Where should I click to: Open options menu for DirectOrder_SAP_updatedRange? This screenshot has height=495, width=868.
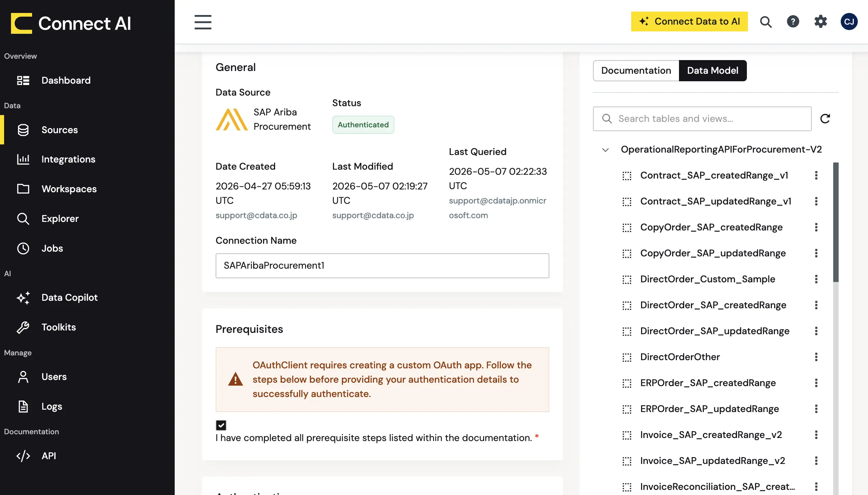click(816, 331)
